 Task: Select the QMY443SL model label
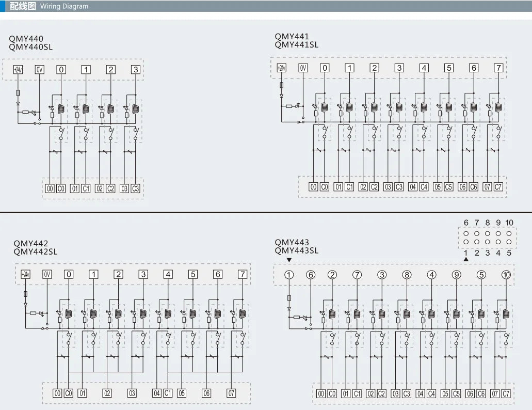pos(297,250)
